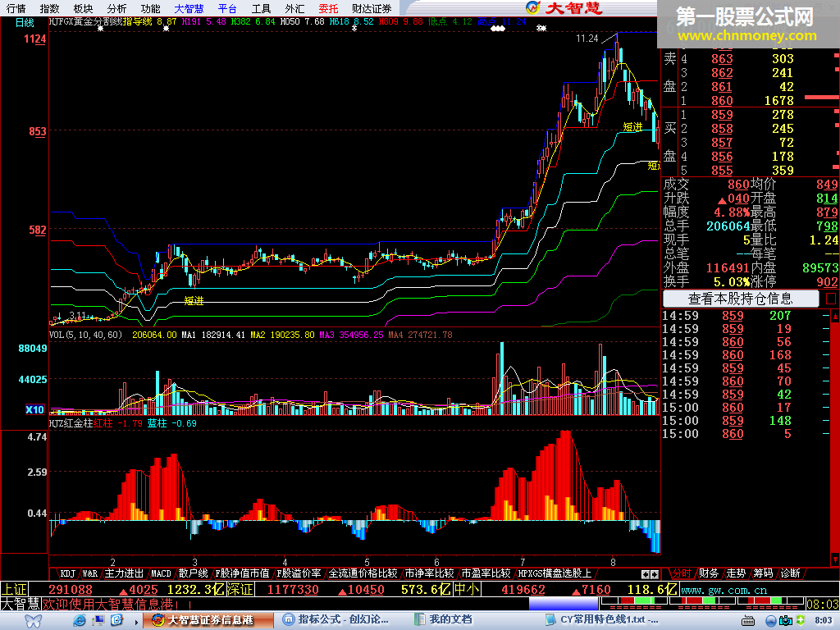Switch to the KDJ indicator tab
Image resolution: width=840 pixels, height=630 pixels.
[x=67, y=573]
